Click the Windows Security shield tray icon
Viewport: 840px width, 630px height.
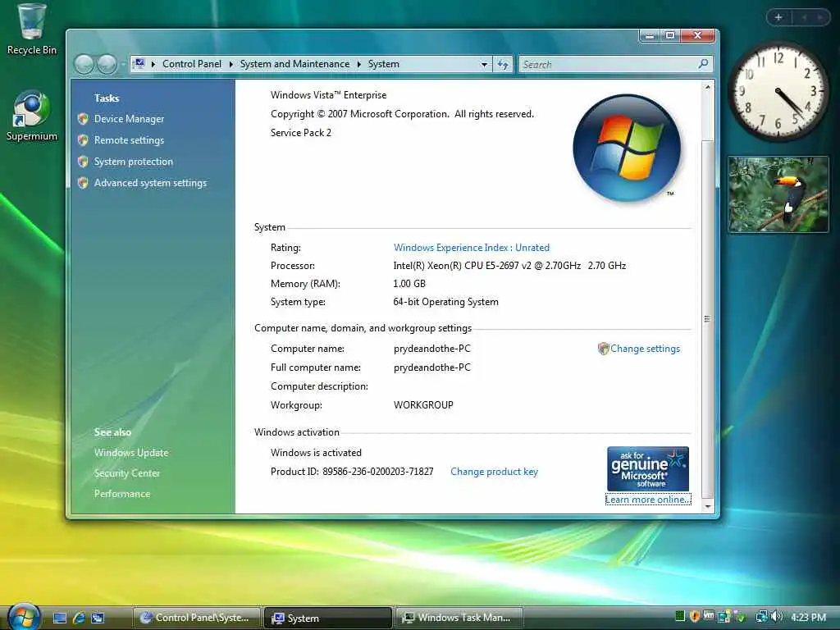(695, 617)
